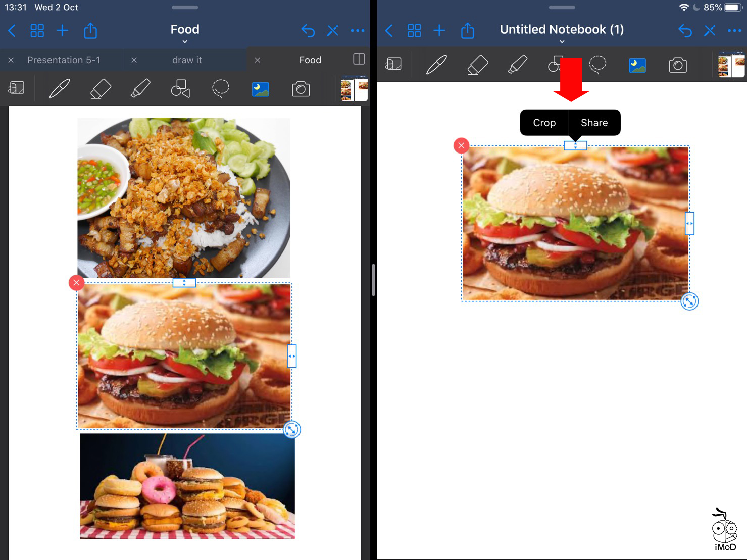Open the Image tool in right toolbar
The height and width of the screenshot is (560, 747).
pyautogui.click(x=637, y=65)
